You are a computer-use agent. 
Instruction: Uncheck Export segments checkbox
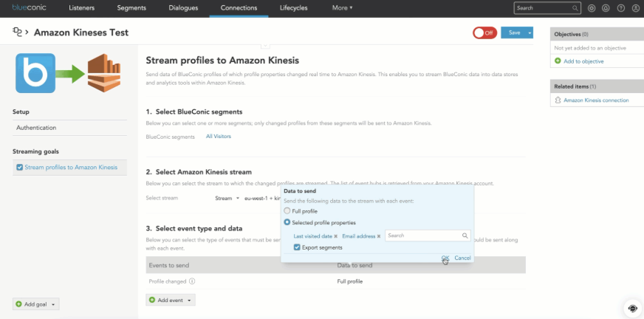(x=297, y=247)
